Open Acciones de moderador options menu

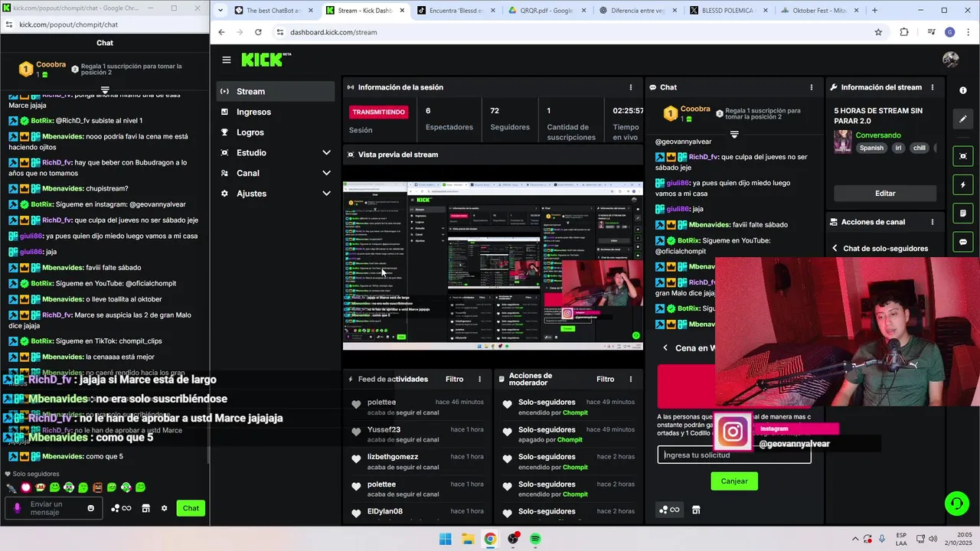[x=631, y=379]
